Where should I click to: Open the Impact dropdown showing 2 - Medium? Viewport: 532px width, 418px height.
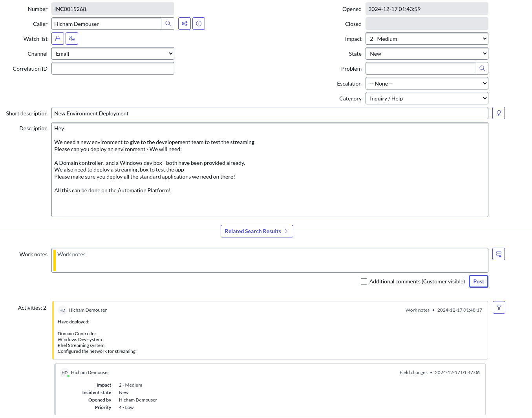click(x=427, y=39)
